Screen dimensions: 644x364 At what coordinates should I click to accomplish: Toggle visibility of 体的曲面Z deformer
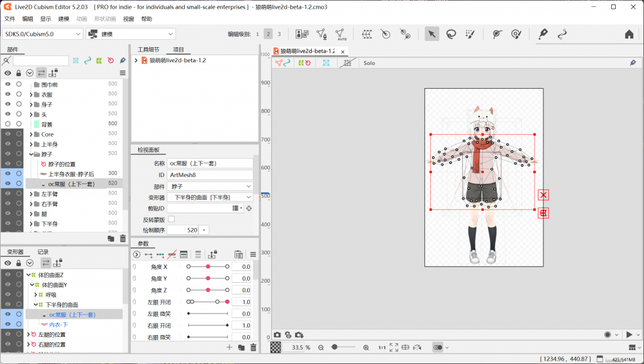pos(8,275)
